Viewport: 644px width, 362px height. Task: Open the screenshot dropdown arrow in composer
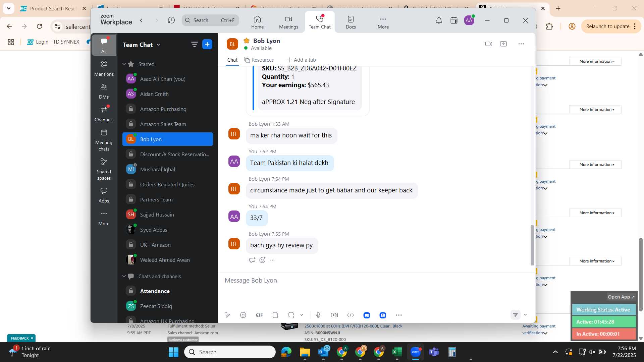point(302,315)
